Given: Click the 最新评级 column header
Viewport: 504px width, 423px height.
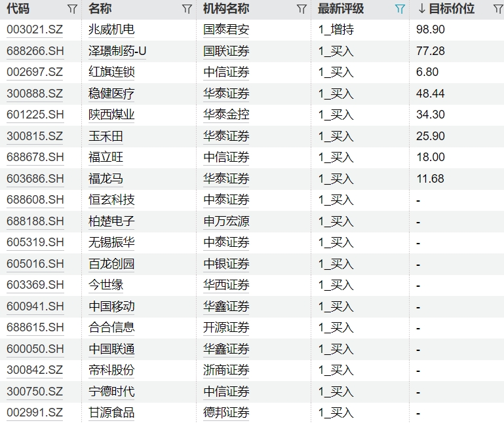Looking at the screenshot, I should click(349, 9).
